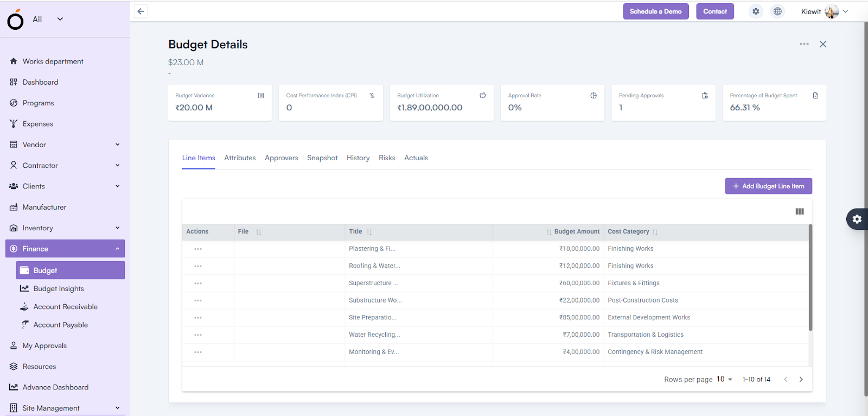Click the globe language icon
This screenshot has width=868, height=416.
[x=777, y=11]
